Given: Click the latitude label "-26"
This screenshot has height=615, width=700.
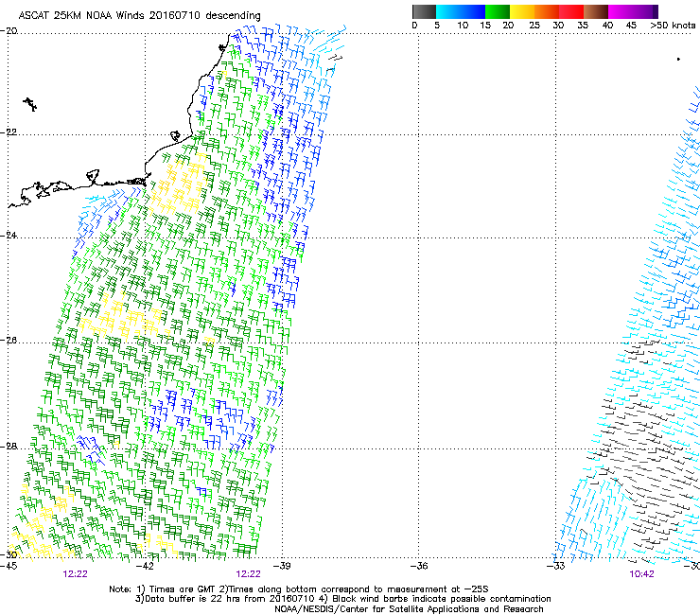Looking at the screenshot, I should click(9, 341).
